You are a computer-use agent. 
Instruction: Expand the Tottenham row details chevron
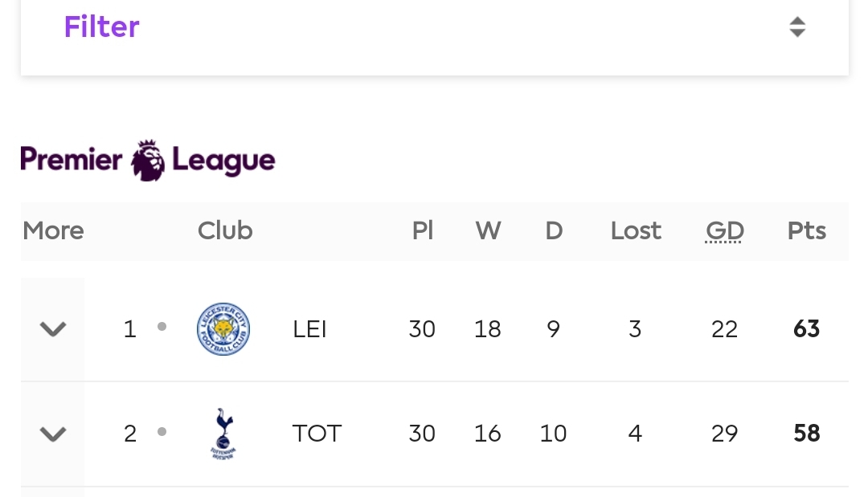pyautogui.click(x=53, y=434)
